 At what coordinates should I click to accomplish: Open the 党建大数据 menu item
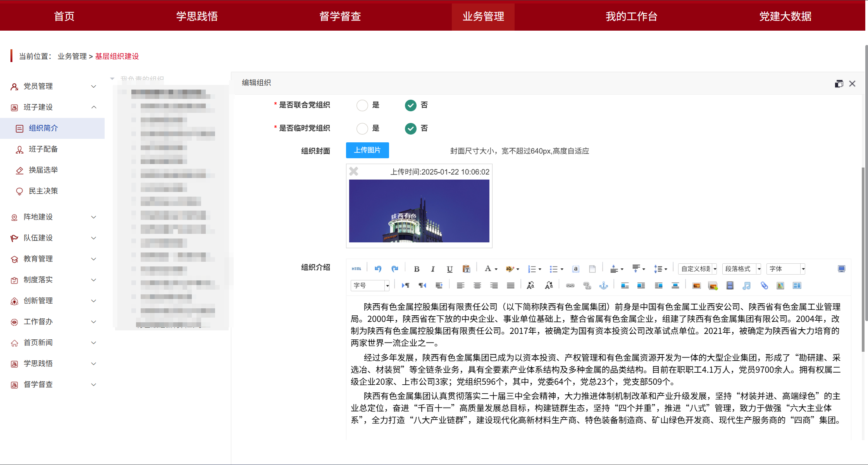pos(785,16)
